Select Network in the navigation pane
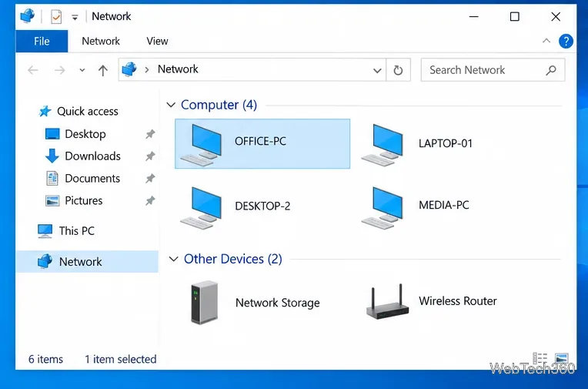 (87, 261)
